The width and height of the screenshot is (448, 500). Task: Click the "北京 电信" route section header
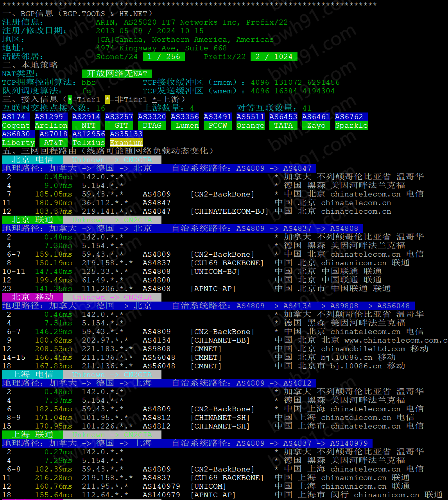32,160
